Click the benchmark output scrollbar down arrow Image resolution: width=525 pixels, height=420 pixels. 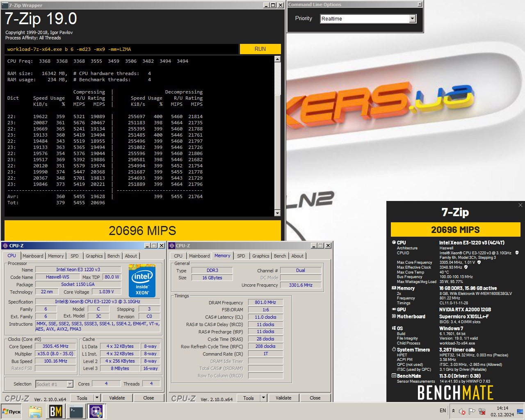pyautogui.click(x=277, y=213)
